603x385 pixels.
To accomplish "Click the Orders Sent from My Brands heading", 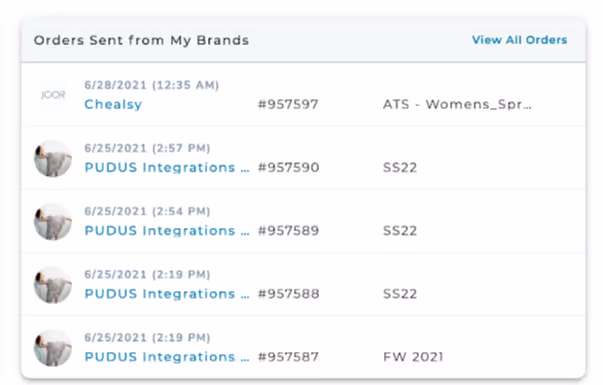I will pyautogui.click(x=141, y=40).
